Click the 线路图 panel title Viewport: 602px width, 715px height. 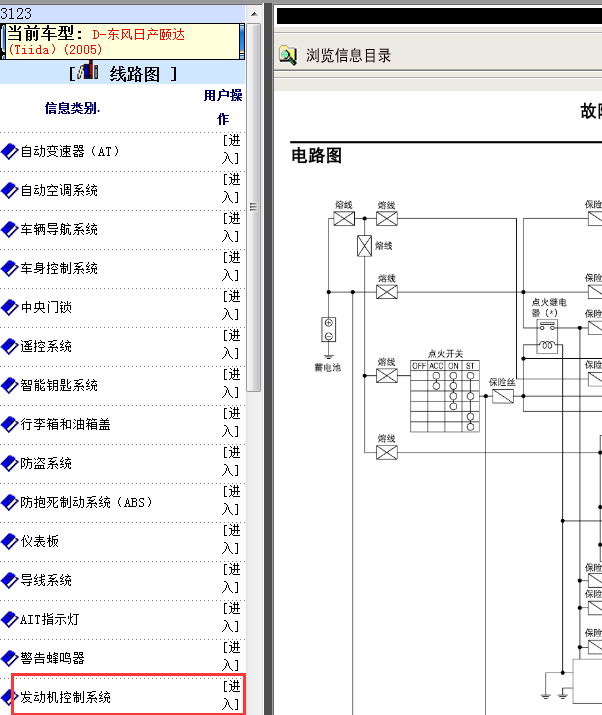pos(135,73)
